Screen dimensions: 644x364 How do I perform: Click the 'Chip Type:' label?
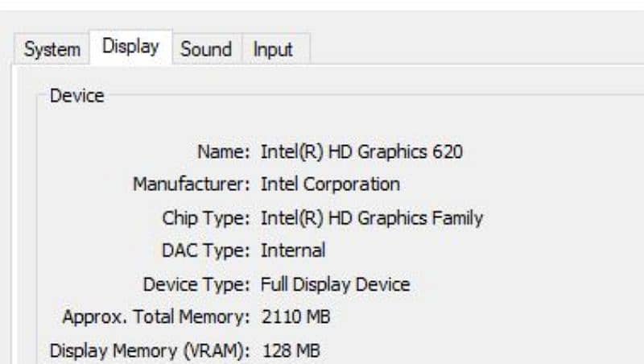click(x=206, y=217)
